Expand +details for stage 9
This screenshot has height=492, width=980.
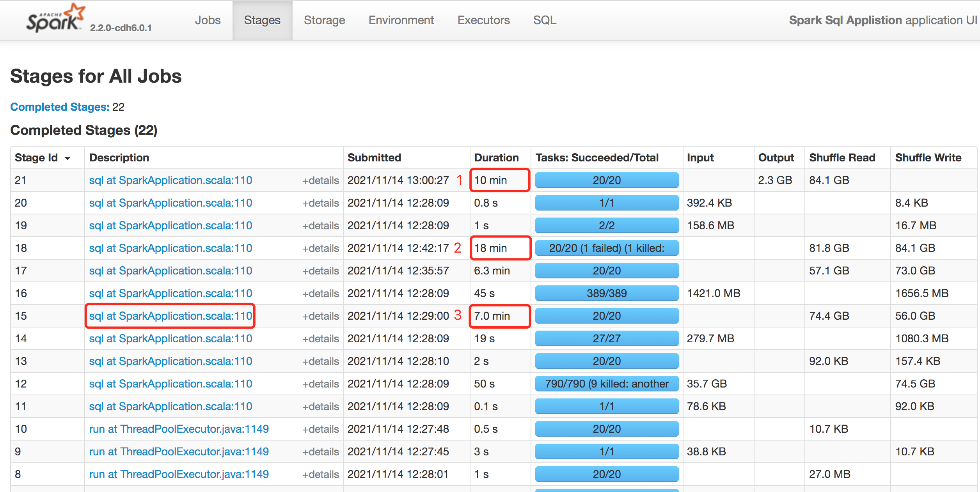pos(320,452)
